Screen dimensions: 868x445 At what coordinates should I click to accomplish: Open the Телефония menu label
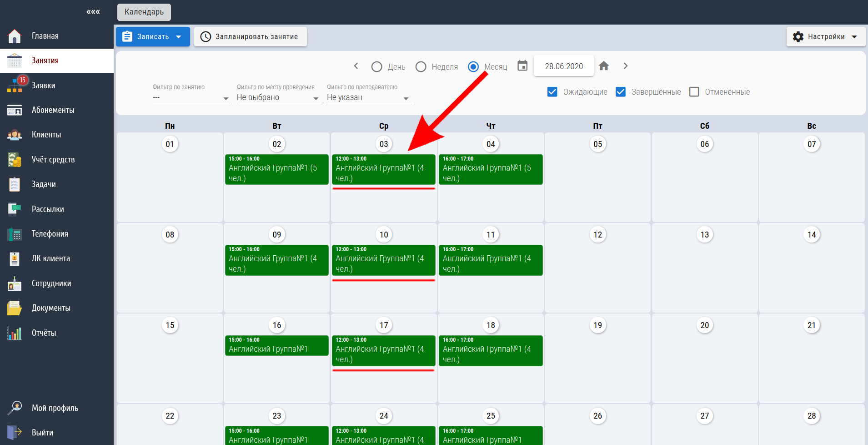(50, 234)
